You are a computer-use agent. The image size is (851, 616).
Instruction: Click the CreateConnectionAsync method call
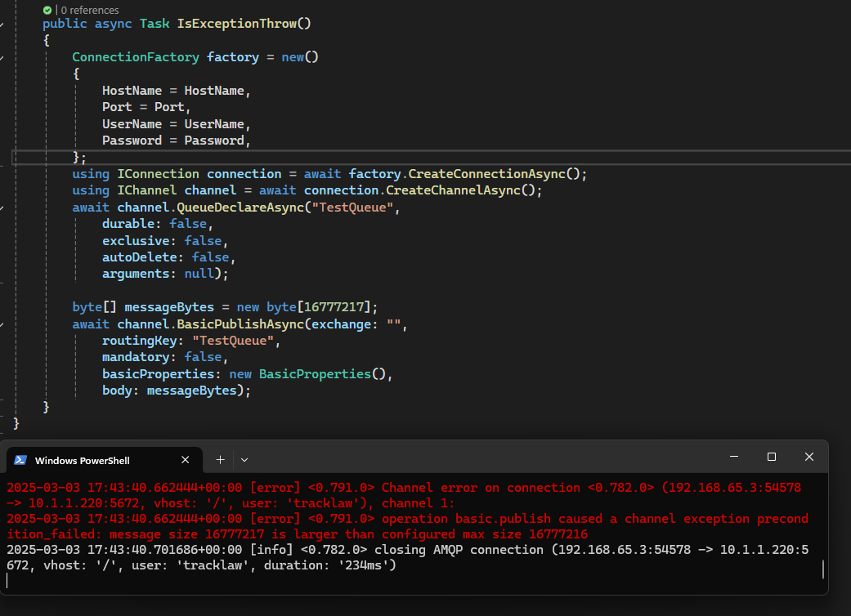[487, 173]
